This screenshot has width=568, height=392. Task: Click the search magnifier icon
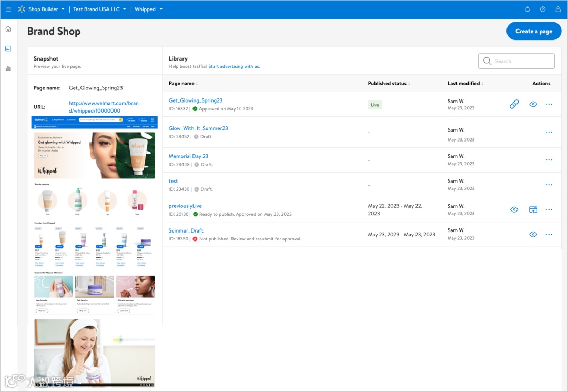click(487, 61)
